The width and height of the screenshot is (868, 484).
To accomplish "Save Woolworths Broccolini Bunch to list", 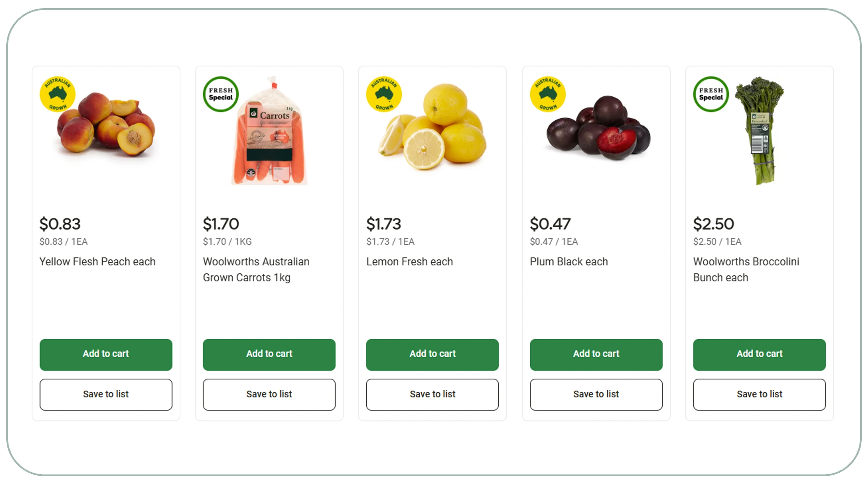I will pos(759,394).
